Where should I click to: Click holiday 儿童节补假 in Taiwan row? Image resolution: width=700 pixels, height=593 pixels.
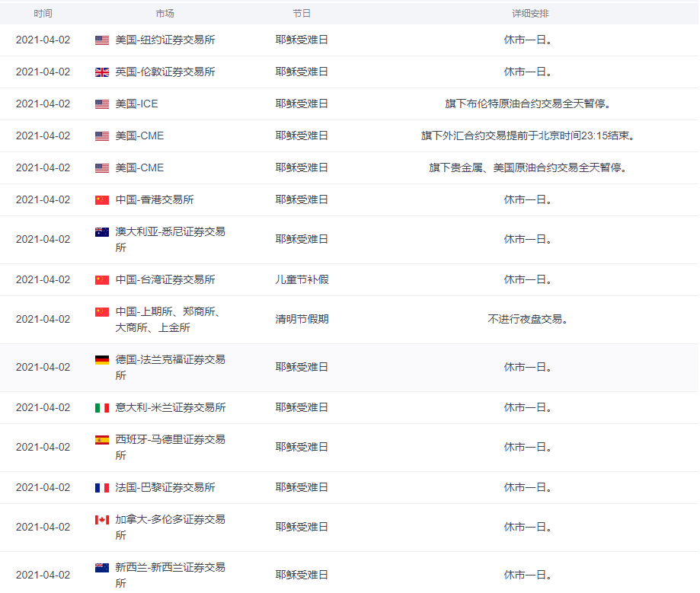click(302, 280)
